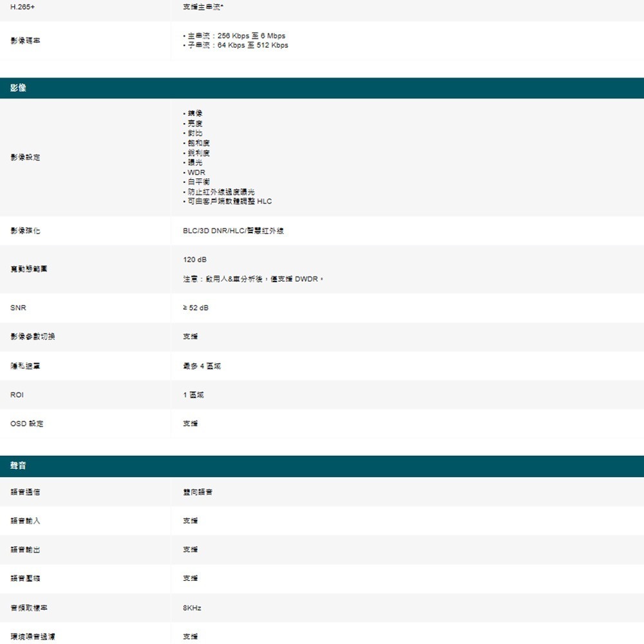
Task: Click the 8KHz value text
Action: coord(193,607)
